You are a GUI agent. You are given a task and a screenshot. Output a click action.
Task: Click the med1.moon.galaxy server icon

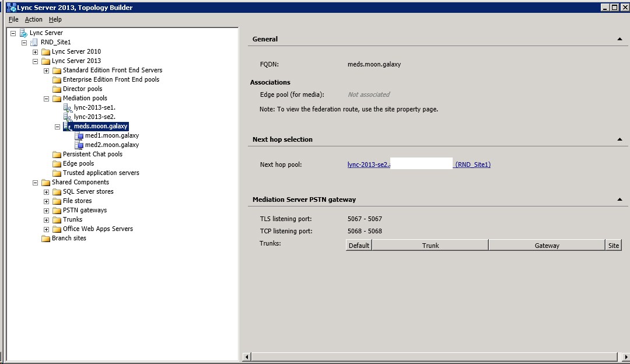(79, 136)
